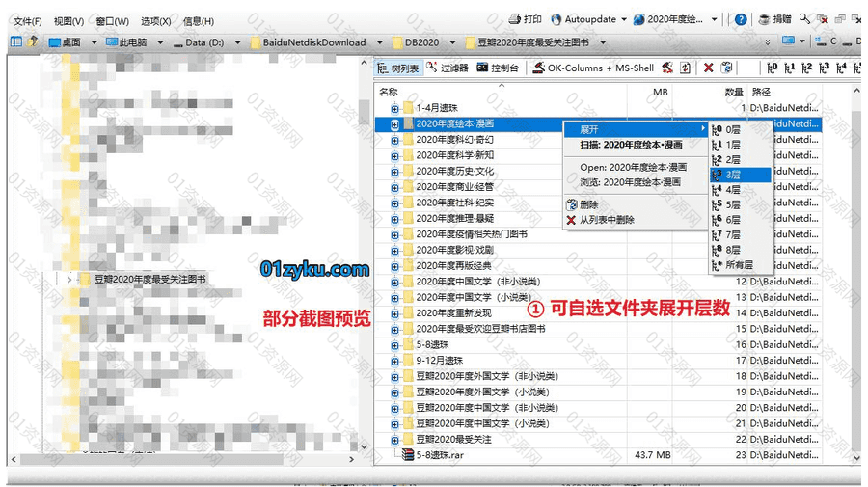Click expand level 3 toolbar icon
The image size is (868, 487).
pyautogui.click(x=824, y=68)
